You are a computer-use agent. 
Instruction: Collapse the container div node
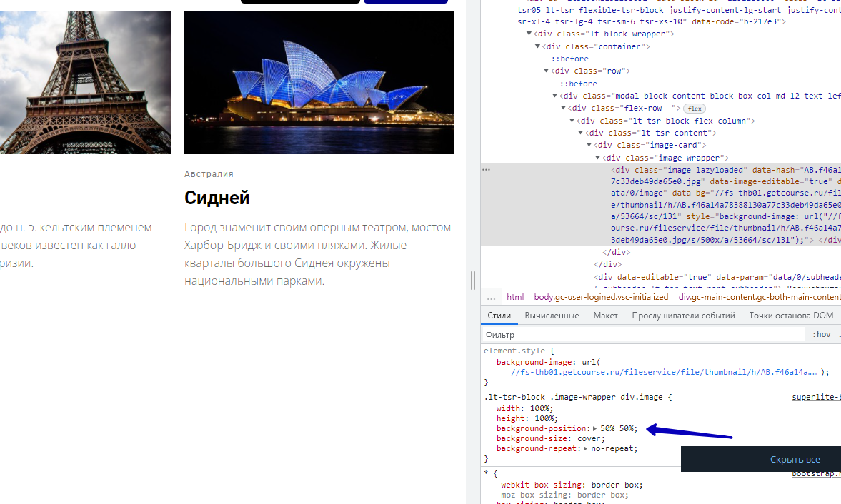[x=537, y=46]
